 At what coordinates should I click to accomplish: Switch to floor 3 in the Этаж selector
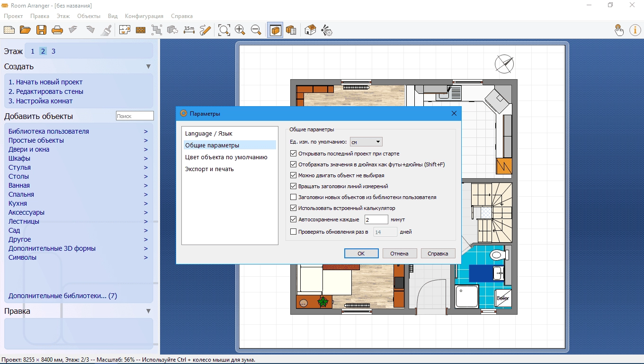[54, 51]
